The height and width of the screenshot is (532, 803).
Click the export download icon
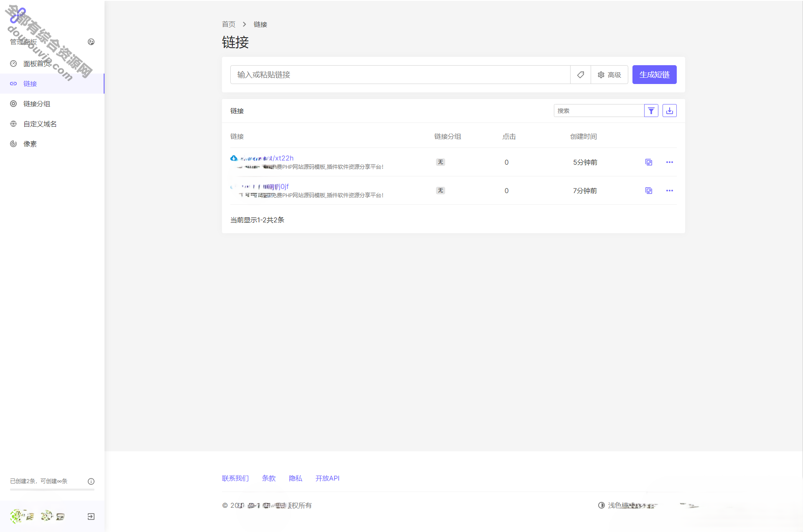pyautogui.click(x=670, y=111)
